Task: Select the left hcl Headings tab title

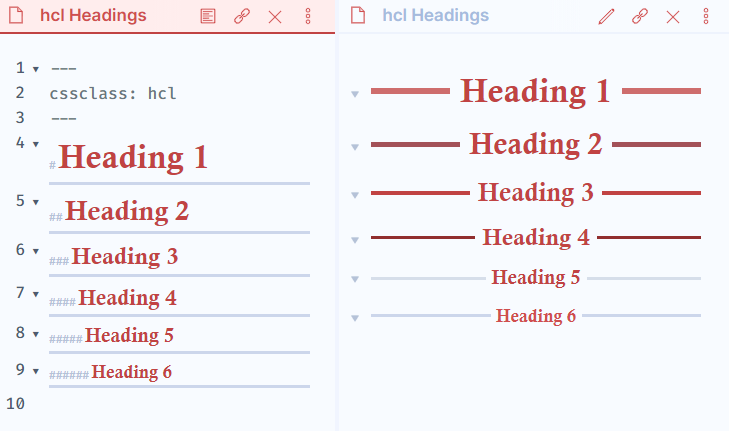Action: 93,16
